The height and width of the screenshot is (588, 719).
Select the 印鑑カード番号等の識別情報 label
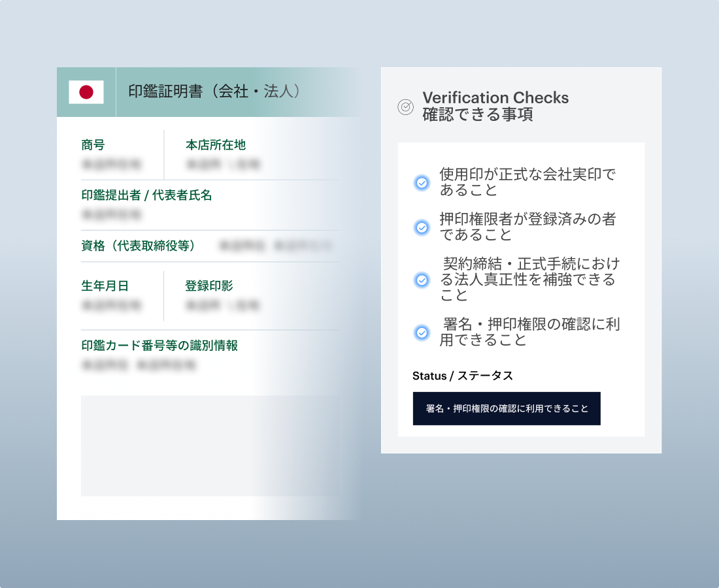pos(159,346)
